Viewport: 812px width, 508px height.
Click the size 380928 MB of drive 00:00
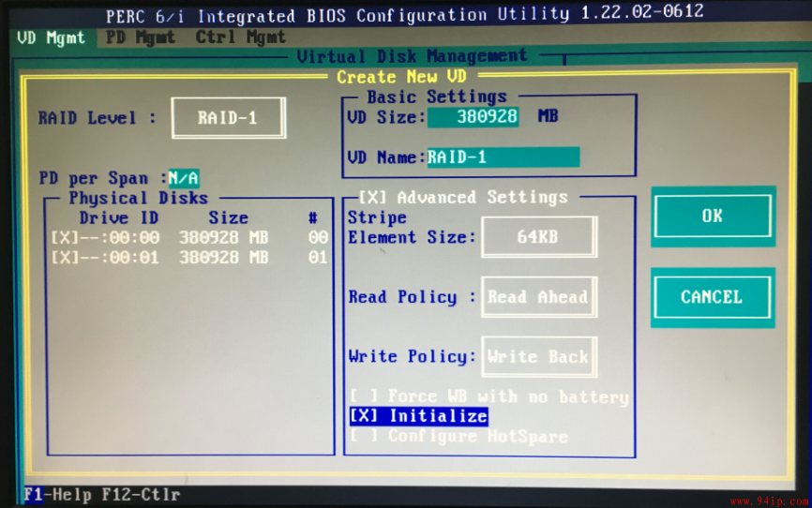224,238
